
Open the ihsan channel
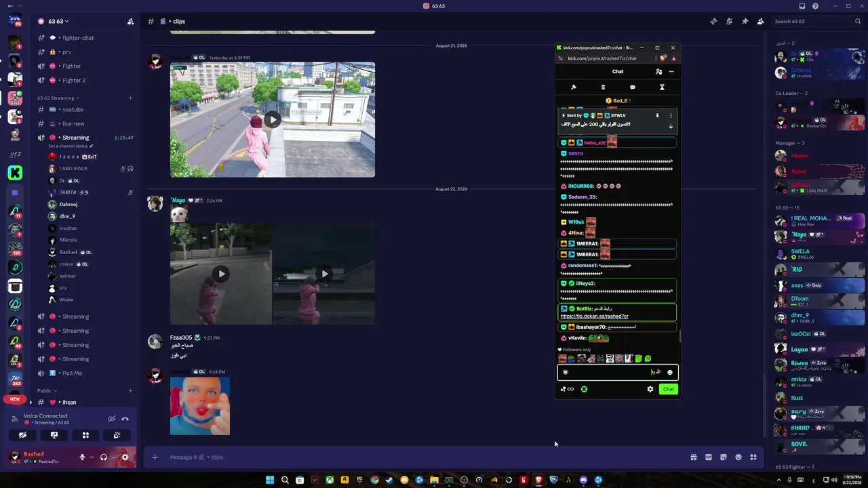[85, 403]
